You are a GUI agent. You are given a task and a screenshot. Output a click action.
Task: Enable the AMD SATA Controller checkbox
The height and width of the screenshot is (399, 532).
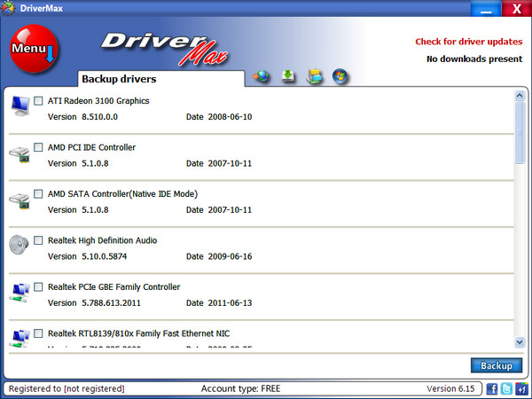38,193
